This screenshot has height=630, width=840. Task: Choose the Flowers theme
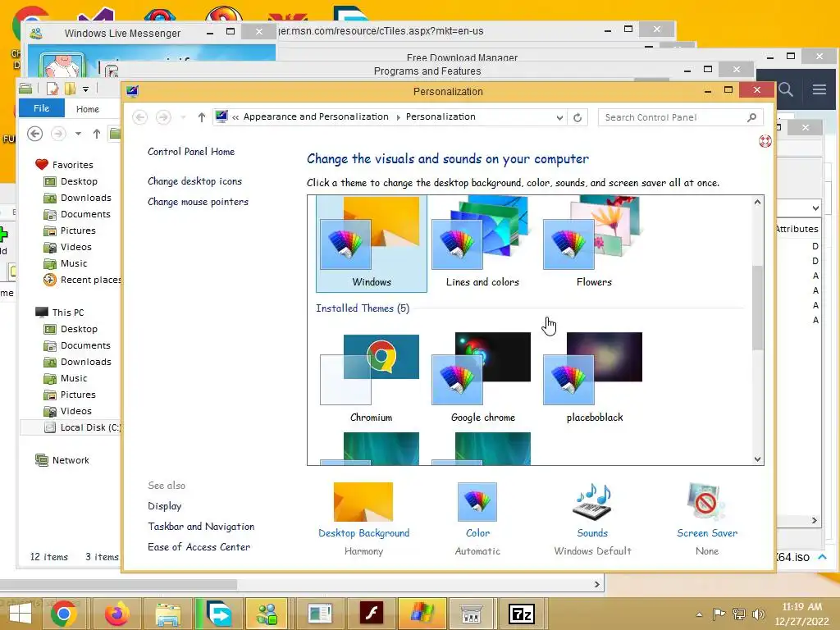pos(594,244)
